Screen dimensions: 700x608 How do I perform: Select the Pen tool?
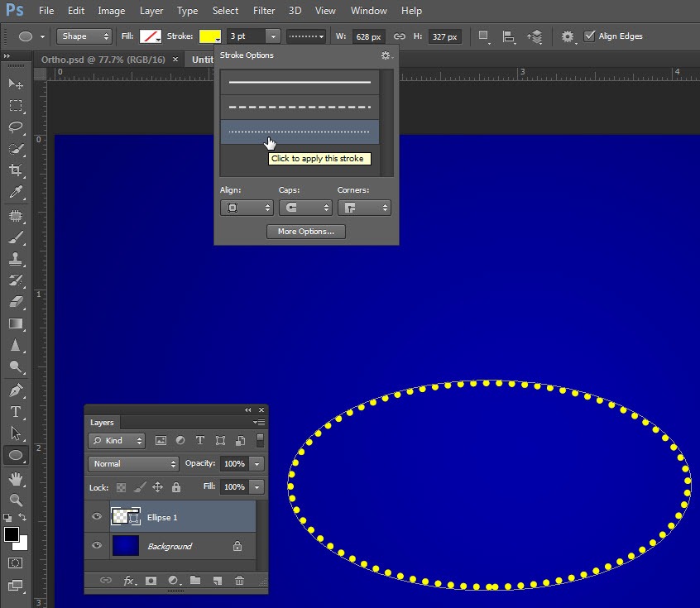coord(15,390)
